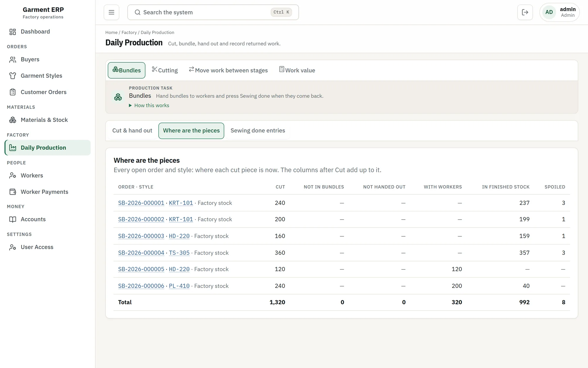Expand the How this works disclosure

(x=149, y=105)
